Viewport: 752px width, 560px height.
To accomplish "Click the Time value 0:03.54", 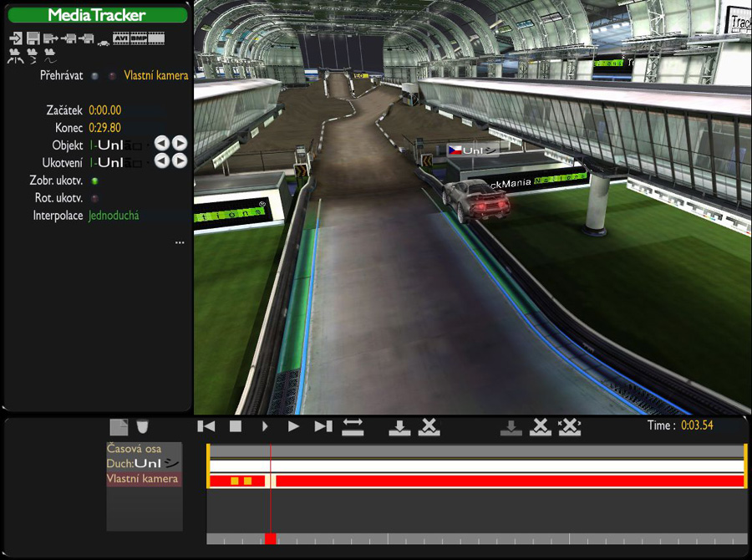I will (x=697, y=425).
